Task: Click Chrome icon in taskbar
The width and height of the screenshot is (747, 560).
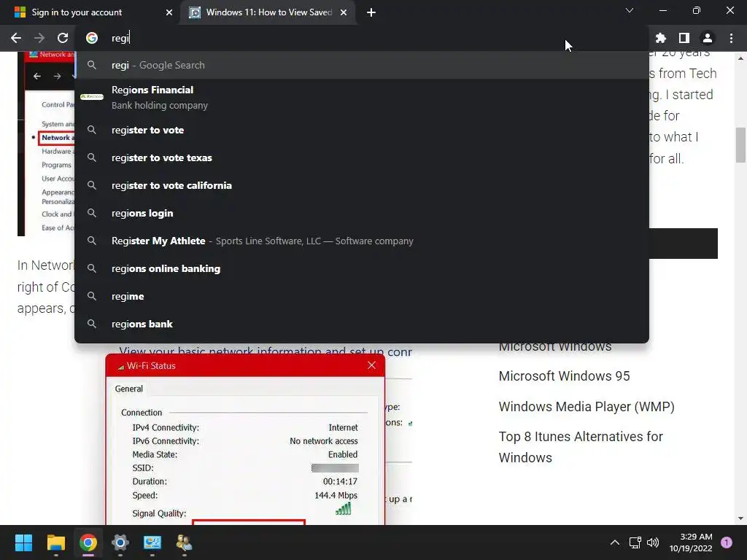Action: [88, 542]
